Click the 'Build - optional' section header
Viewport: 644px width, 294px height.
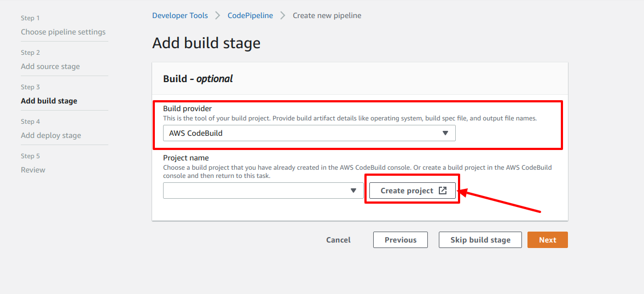click(198, 79)
